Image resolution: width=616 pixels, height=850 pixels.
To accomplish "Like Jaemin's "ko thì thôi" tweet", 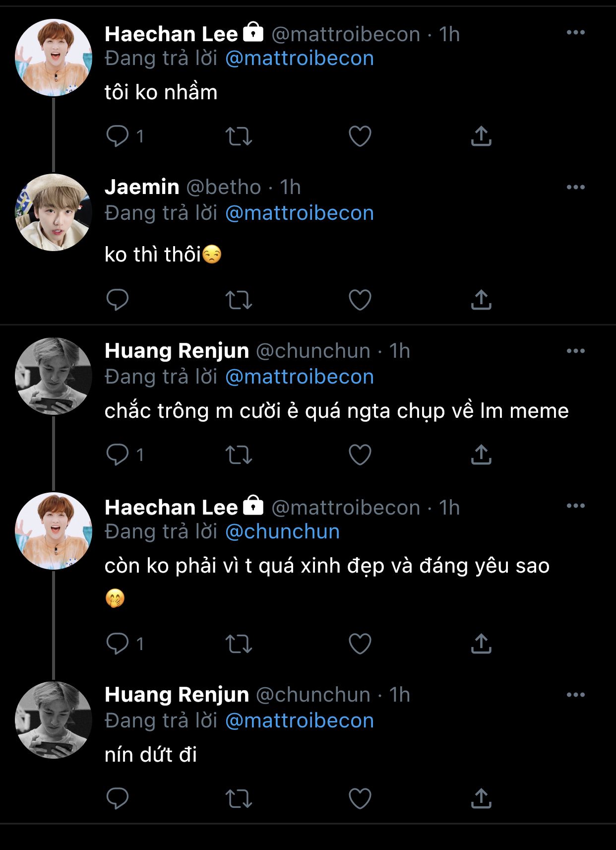I will 360,300.
